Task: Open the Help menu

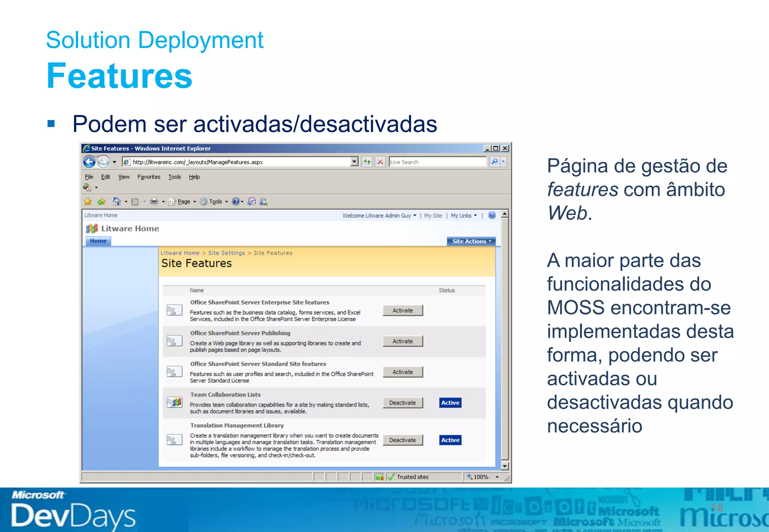Action: point(194,177)
